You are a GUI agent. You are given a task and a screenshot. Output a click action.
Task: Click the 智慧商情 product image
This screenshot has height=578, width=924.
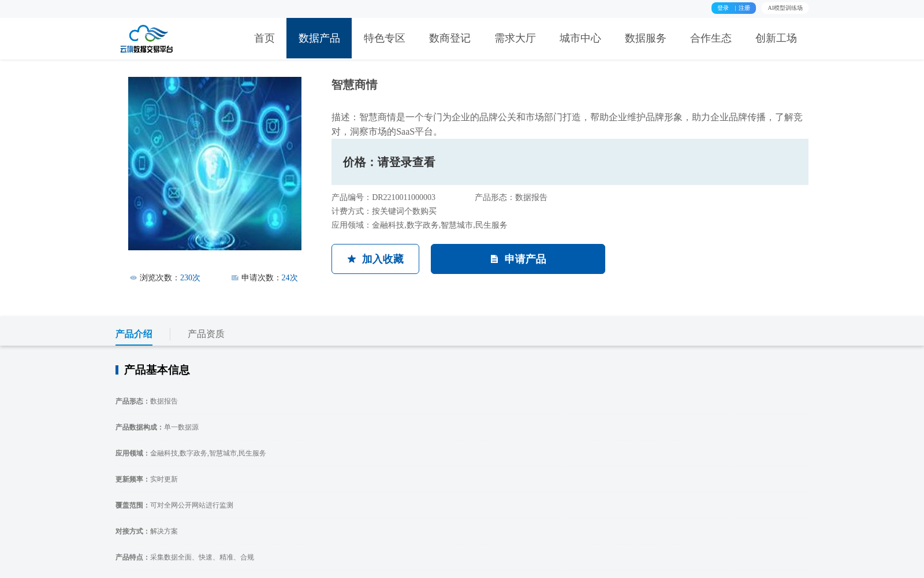pos(215,164)
